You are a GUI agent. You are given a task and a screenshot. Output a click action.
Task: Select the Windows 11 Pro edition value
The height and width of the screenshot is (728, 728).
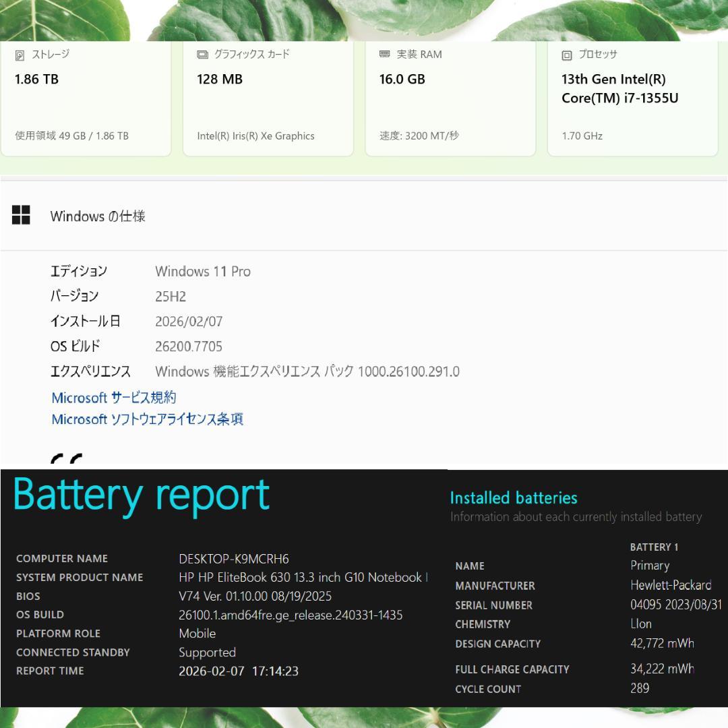point(203,271)
